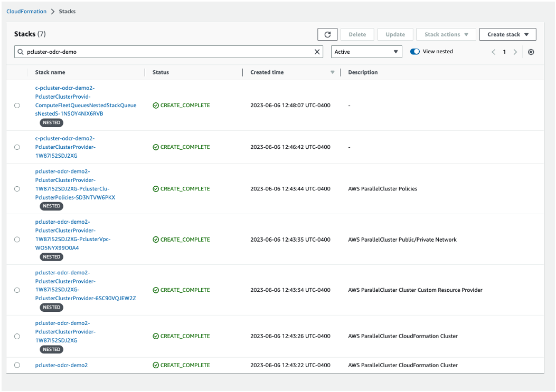This screenshot has width=556, height=392.
Task: Navigate to CloudFormation via the breadcrumb
Action: [26, 11]
